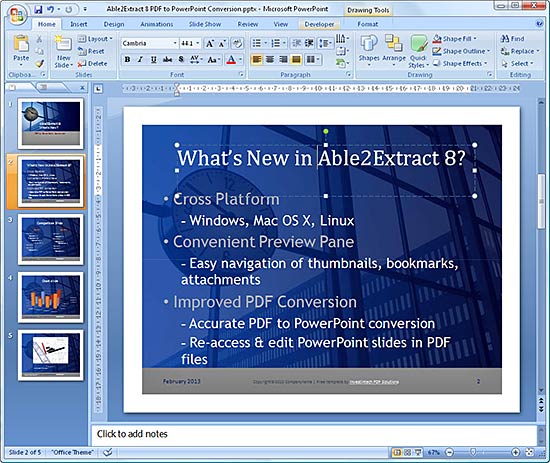The image size is (550, 463).
Task: Undo the last action
Action: [51, 9]
